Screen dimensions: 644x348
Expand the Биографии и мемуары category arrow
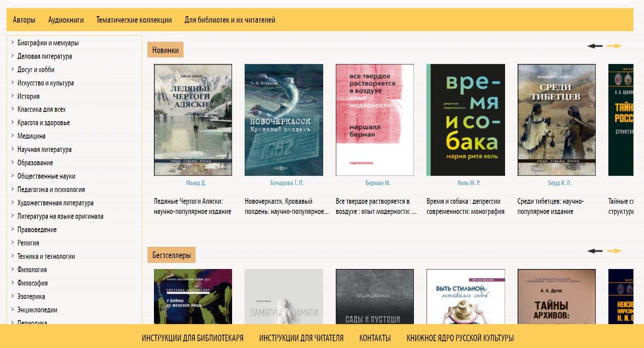13,42
